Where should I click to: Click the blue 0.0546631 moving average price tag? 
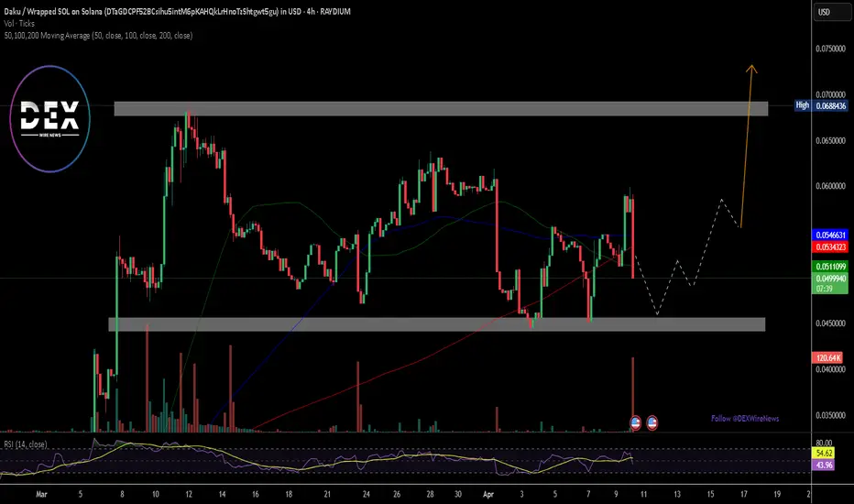tap(830, 235)
